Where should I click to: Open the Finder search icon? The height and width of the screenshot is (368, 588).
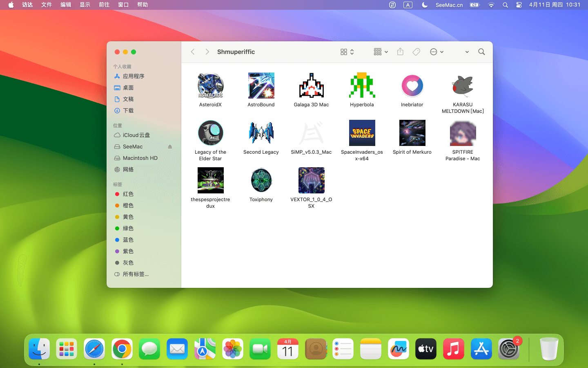point(481,52)
